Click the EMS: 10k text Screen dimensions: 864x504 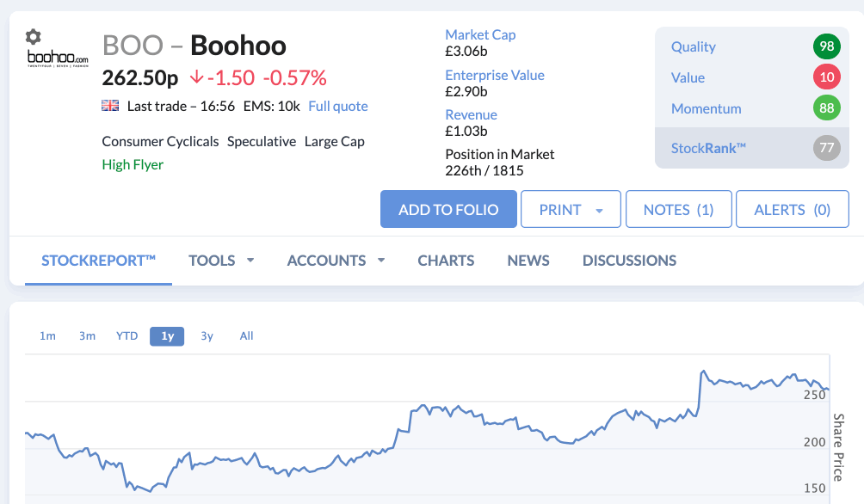coord(272,107)
